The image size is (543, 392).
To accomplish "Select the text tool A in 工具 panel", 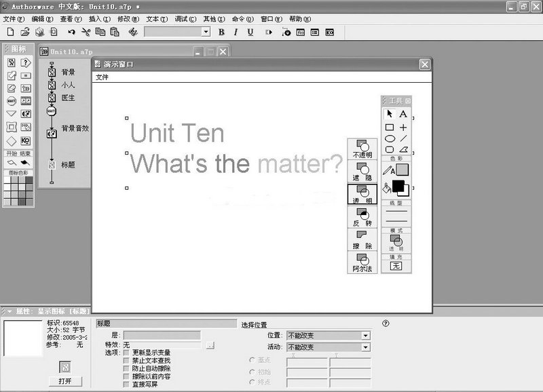I will click(402, 114).
